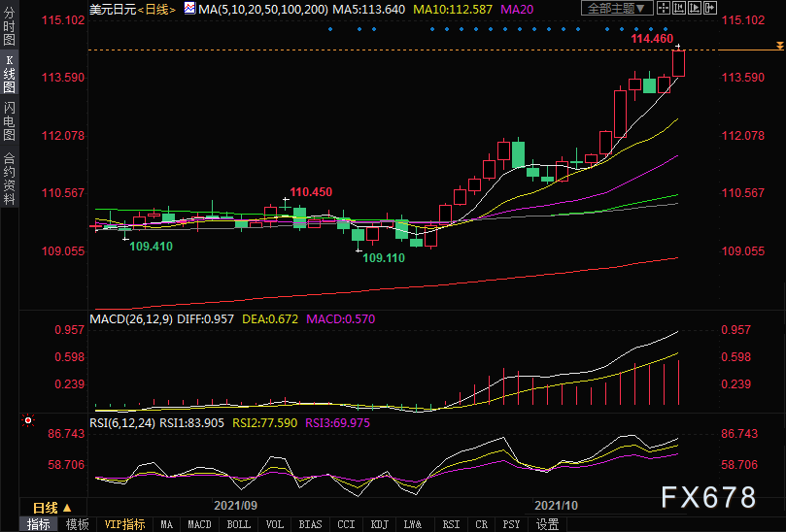
Task: Choose the PSY indicator button
Action: coord(511,524)
